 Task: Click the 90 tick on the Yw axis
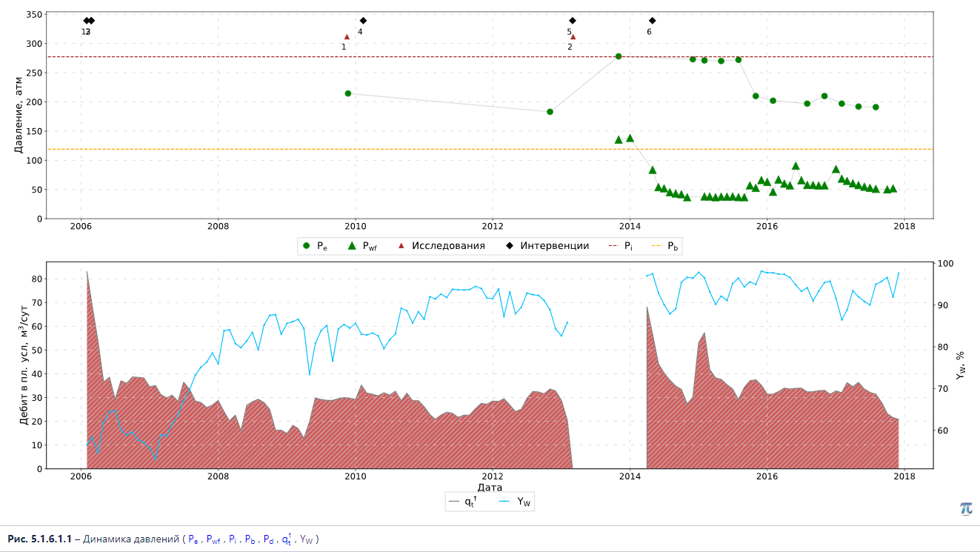pyautogui.click(x=943, y=305)
